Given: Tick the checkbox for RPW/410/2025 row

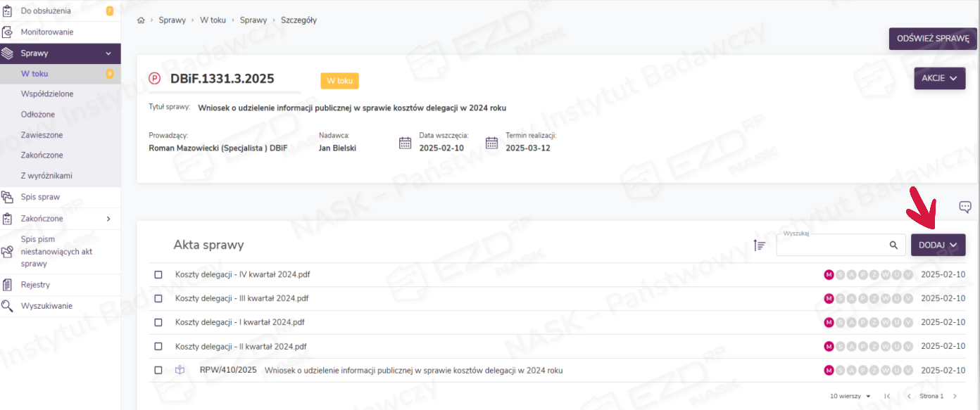Looking at the screenshot, I should (x=158, y=370).
